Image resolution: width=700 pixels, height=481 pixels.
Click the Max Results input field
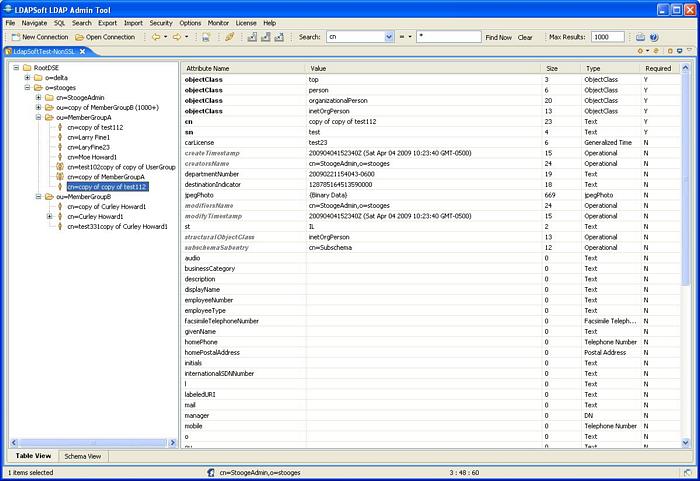(x=607, y=37)
